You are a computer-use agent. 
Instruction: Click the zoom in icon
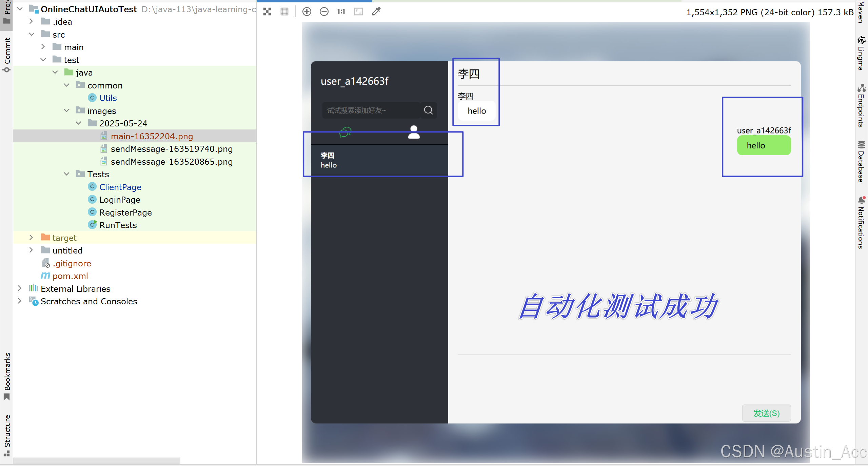tap(307, 12)
